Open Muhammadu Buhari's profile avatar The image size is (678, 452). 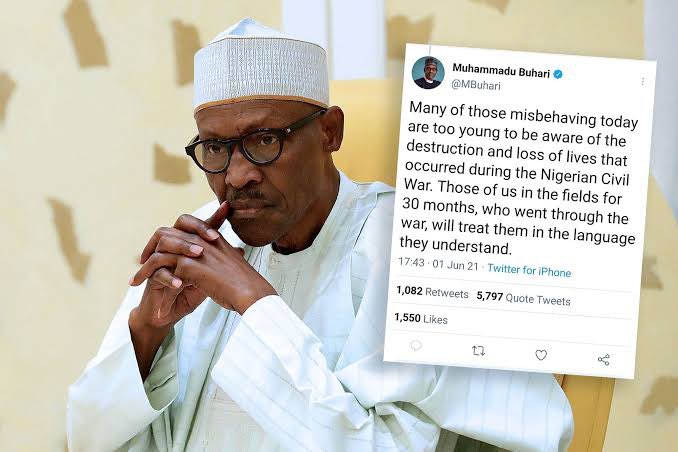tap(428, 72)
